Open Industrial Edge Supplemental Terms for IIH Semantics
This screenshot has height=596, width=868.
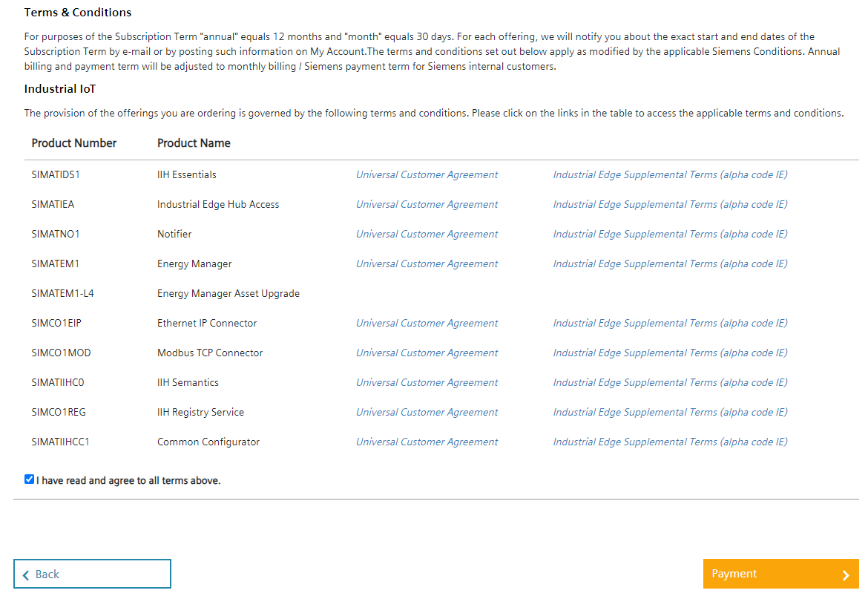pos(669,382)
